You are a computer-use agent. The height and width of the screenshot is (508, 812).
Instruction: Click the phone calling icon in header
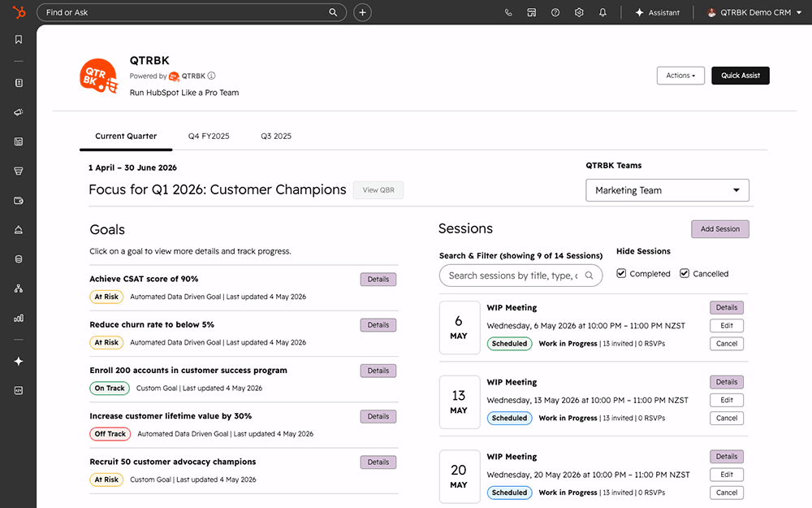click(x=508, y=12)
